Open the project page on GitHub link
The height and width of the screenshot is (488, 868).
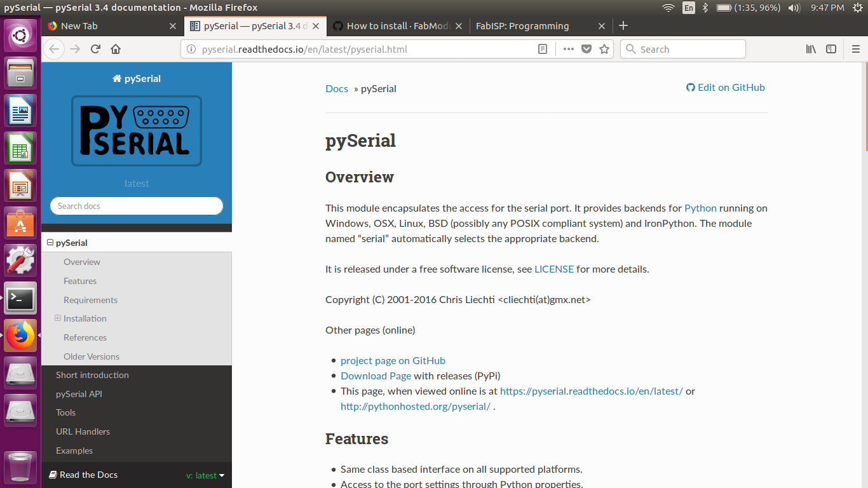pyautogui.click(x=393, y=360)
